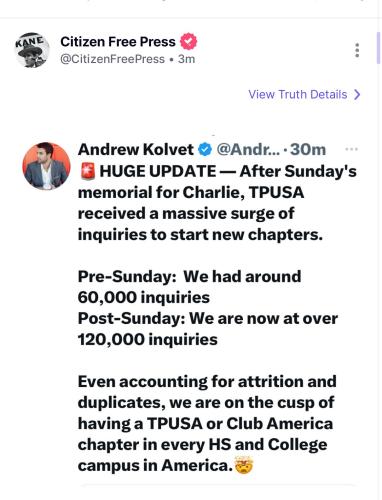
Task: Click Andrew Kolvet's blue verified checkmark
Action: point(205,150)
